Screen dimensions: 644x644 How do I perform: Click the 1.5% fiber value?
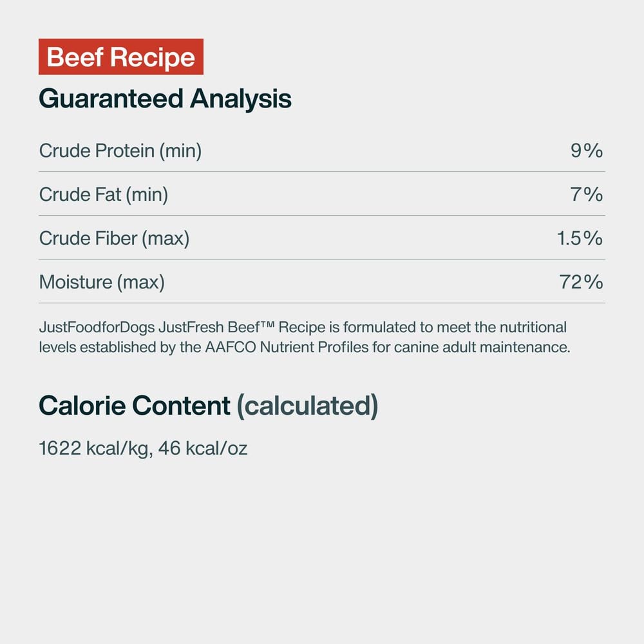pyautogui.click(x=580, y=238)
